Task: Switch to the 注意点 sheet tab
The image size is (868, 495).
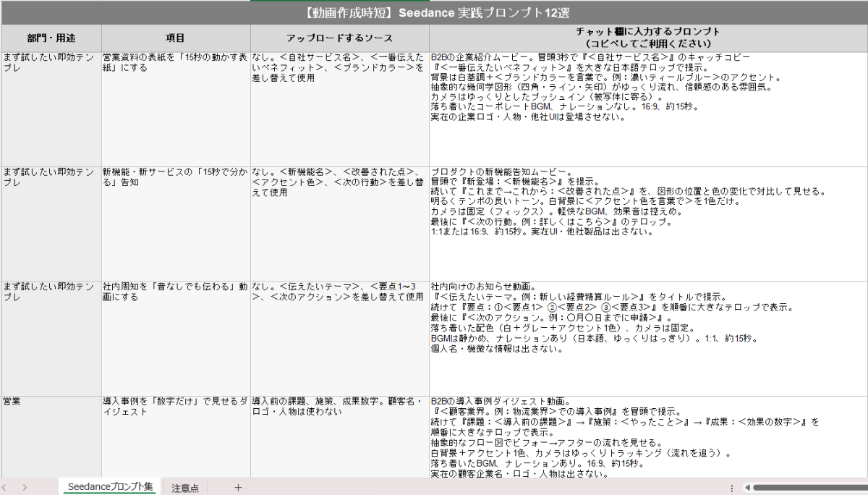Action: coord(185,488)
